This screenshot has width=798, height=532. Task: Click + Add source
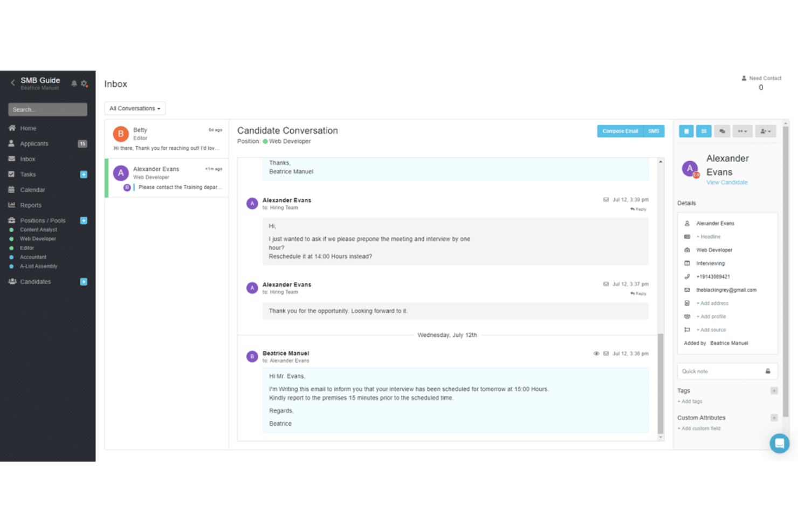tap(711, 330)
